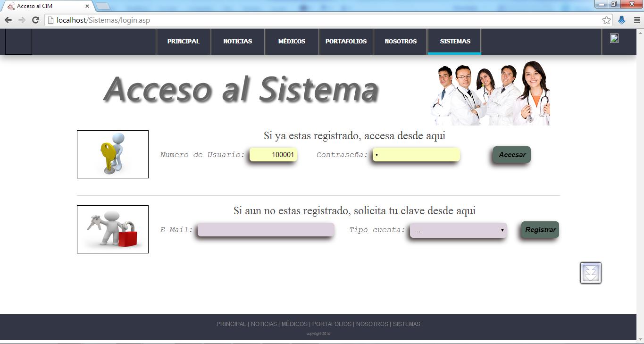
Task: Focus the Numero de Usuario field
Action: tap(273, 155)
